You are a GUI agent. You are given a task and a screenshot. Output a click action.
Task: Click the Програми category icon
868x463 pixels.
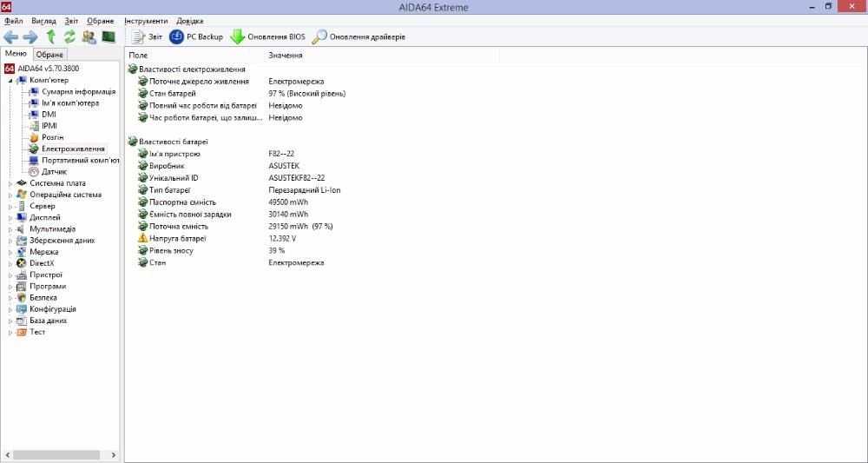coord(22,287)
